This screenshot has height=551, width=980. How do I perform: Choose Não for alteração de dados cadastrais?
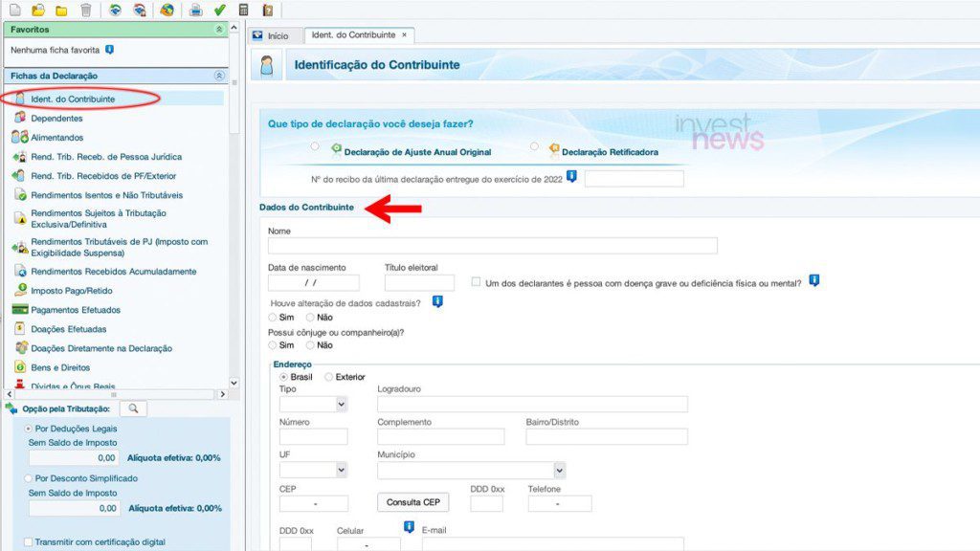310,318
